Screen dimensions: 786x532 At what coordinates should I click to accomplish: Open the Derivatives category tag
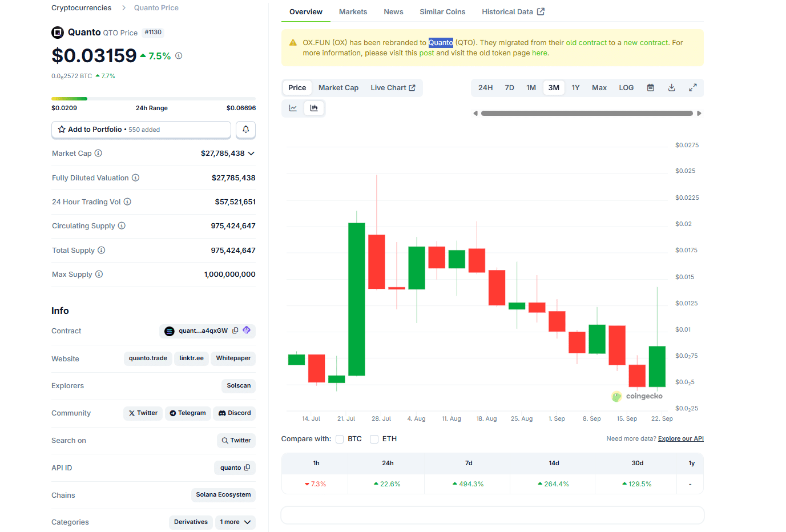coord(191,522)
